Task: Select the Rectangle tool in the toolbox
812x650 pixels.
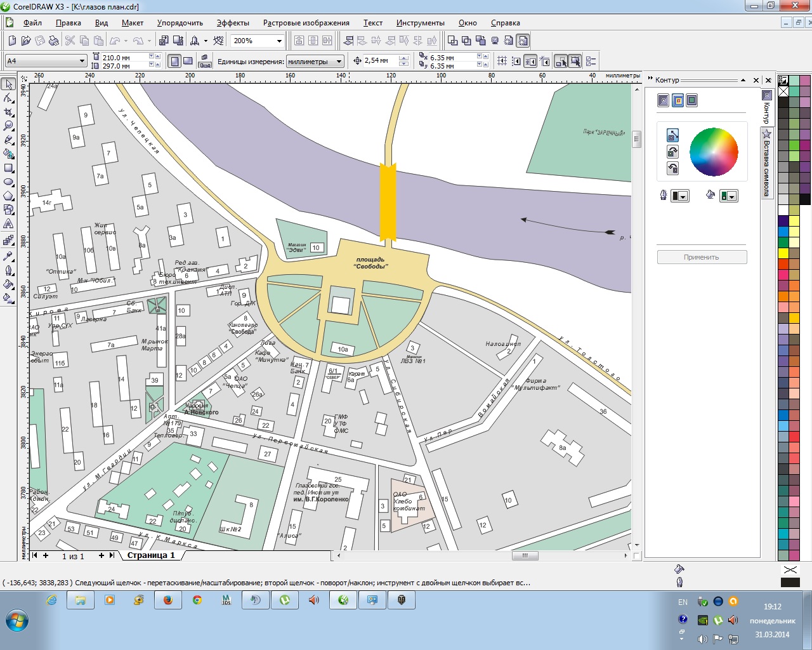Action: click(x=8, y=168)
